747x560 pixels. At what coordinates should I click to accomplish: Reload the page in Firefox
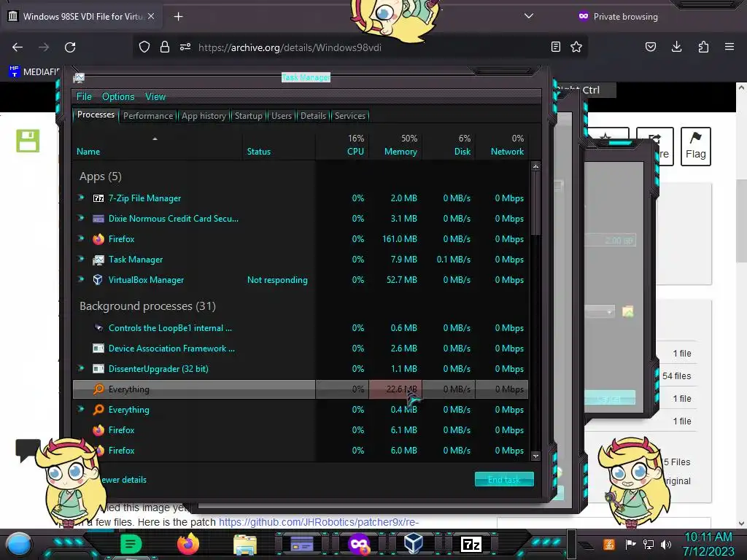pos(70,47)
